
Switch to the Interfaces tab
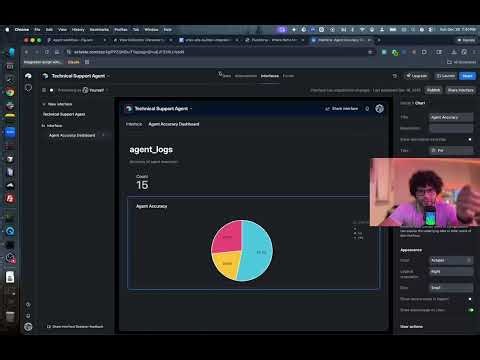[270, 76]
